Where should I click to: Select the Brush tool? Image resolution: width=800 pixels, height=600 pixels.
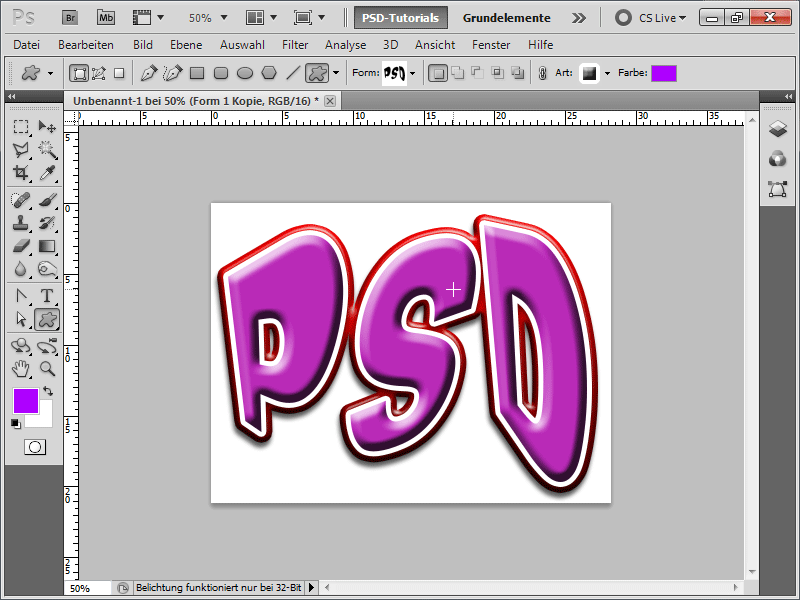coord(47,199)
